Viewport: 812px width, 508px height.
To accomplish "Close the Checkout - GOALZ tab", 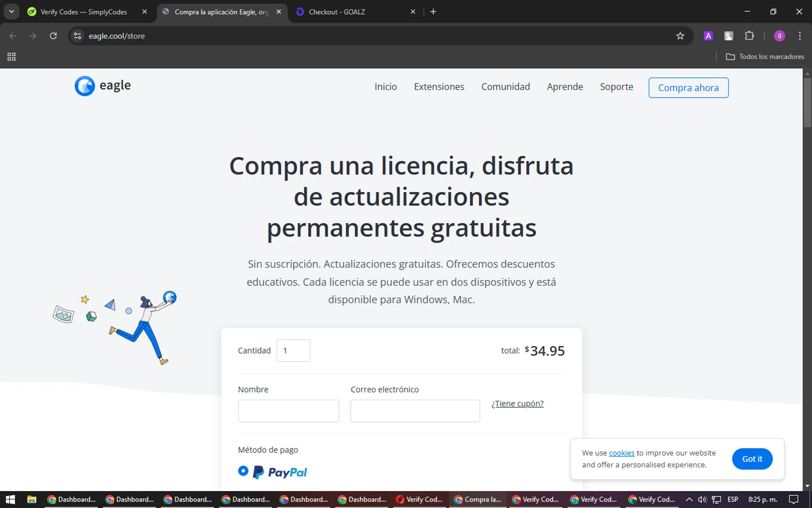I will coord(413,11).
